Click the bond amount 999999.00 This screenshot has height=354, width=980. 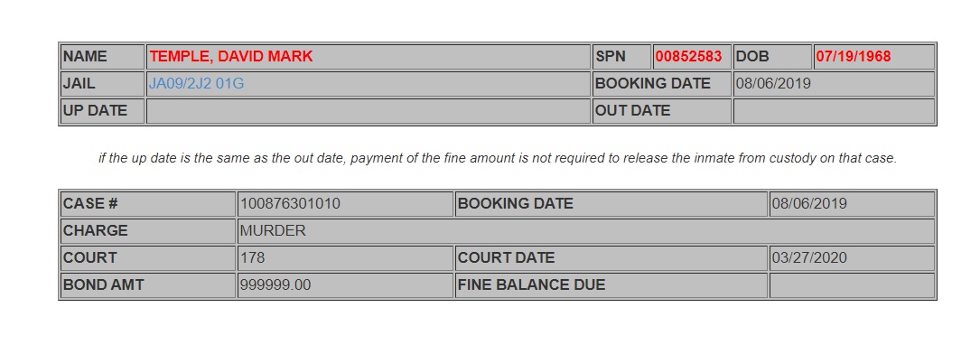click(x=275, y=285)
